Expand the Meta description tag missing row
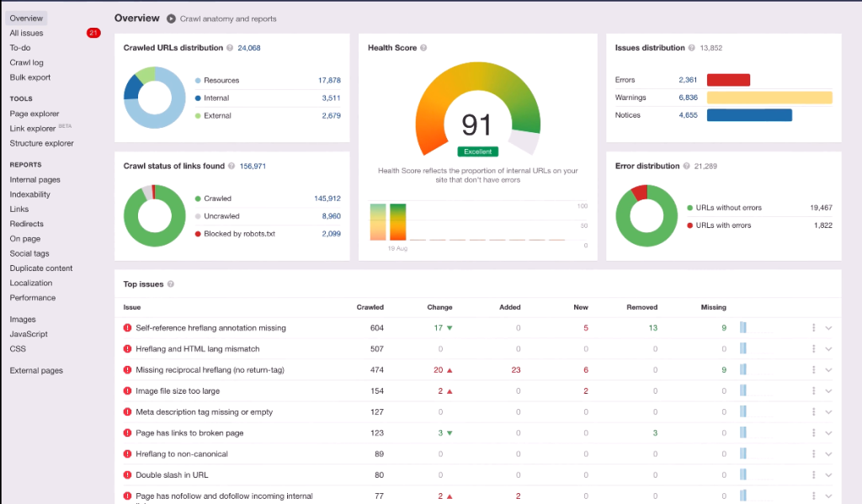The image size is (862, 504). (x=828, y=412)
